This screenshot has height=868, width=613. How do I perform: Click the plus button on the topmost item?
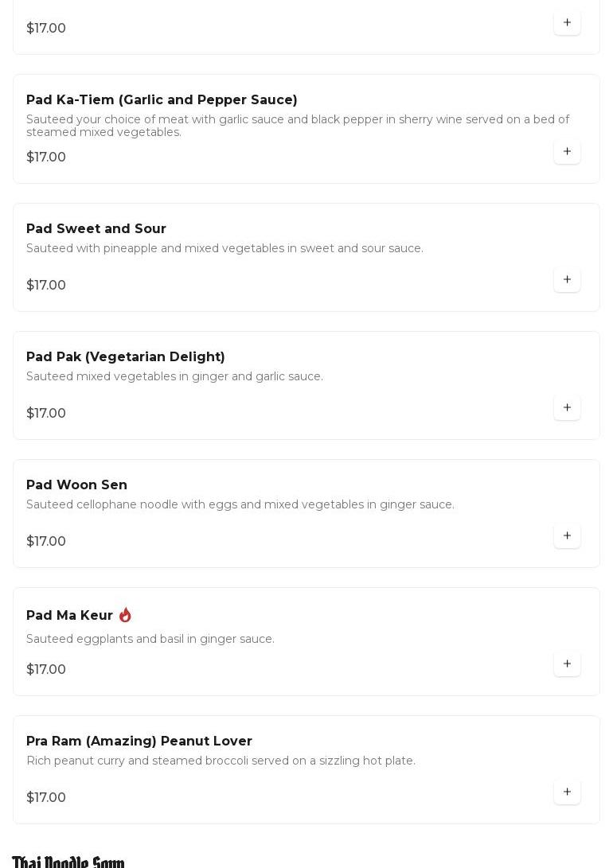coord(567,22)
